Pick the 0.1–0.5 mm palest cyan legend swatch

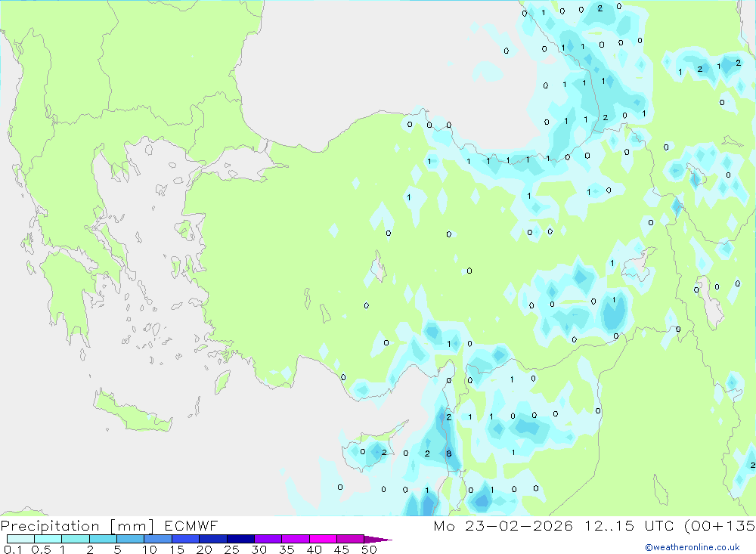(20, 539)
